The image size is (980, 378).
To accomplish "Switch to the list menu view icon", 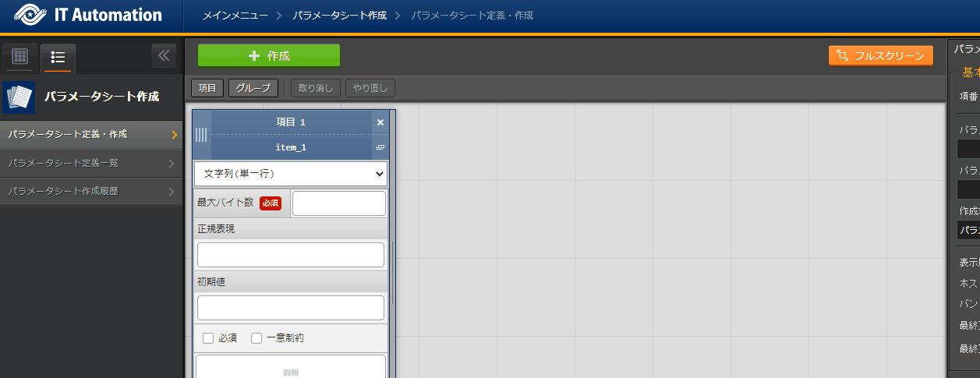I will point(58,57).
